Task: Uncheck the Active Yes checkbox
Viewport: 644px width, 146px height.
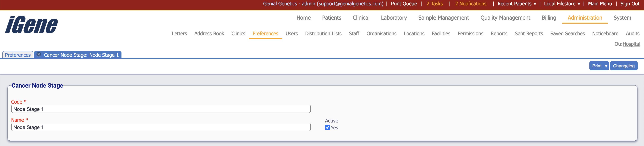Action: (x=327, y=128)
